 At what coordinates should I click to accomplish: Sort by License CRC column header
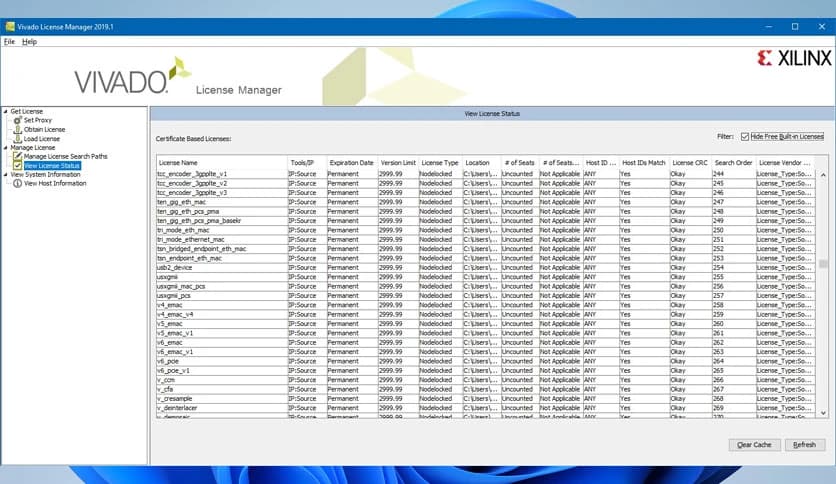(x=690, y=163)
